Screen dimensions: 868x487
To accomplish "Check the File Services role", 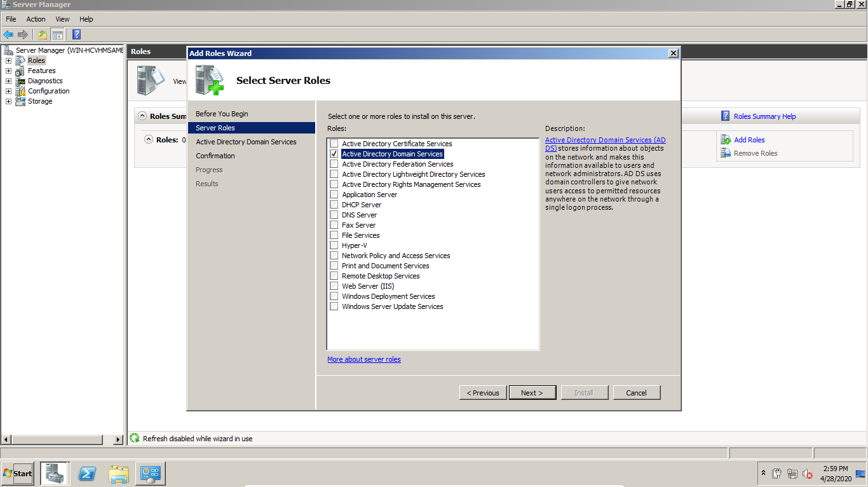I will coord(334,235).
